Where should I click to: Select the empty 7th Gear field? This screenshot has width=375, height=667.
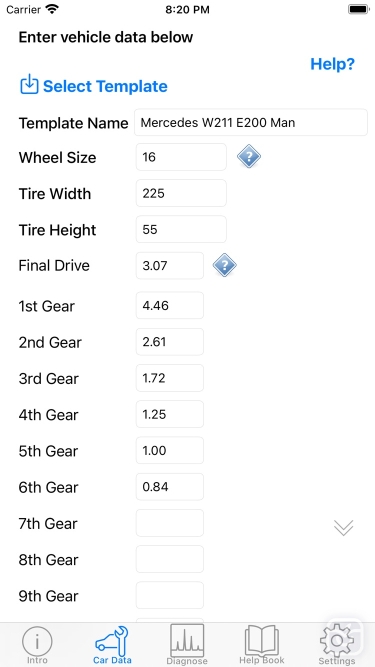pos(170,523)
